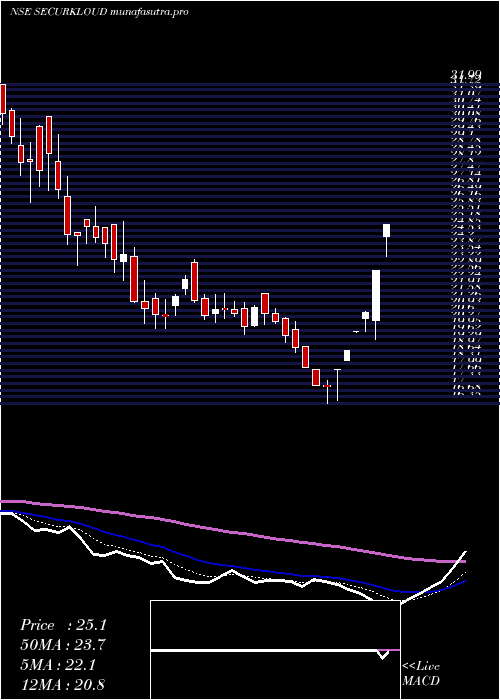The width and height of the screenshot is (500, 700).
Task: Select the 12MA : 20.8 readout
Action: (x=63, y=684)
